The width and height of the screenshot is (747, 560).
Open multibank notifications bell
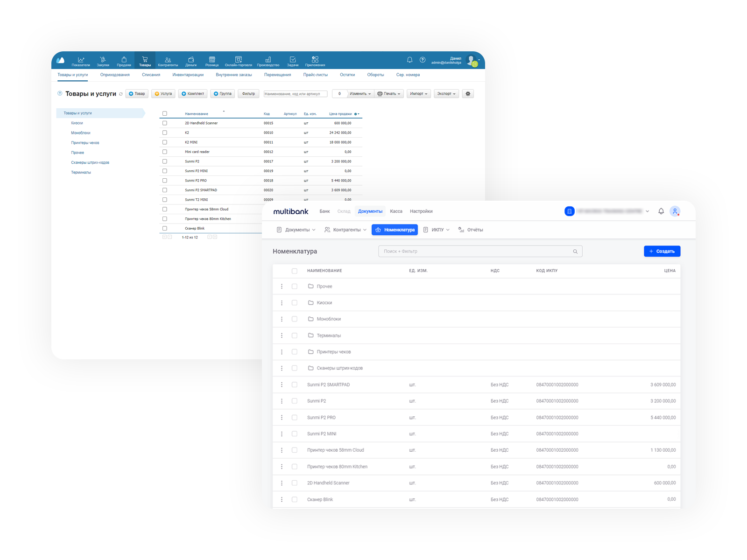(x=661, y=211)
